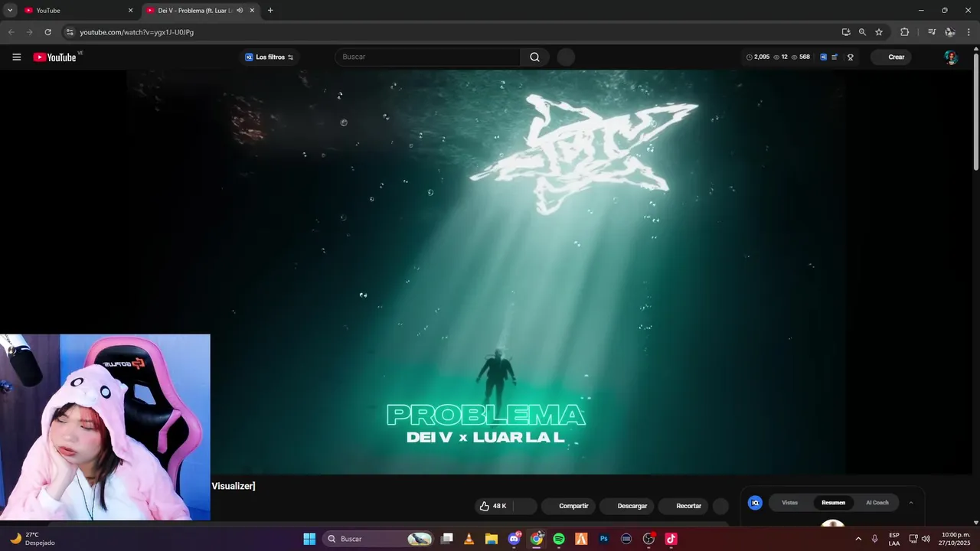
Task: Open Discord from the taskbar
Action: point(514,539)
